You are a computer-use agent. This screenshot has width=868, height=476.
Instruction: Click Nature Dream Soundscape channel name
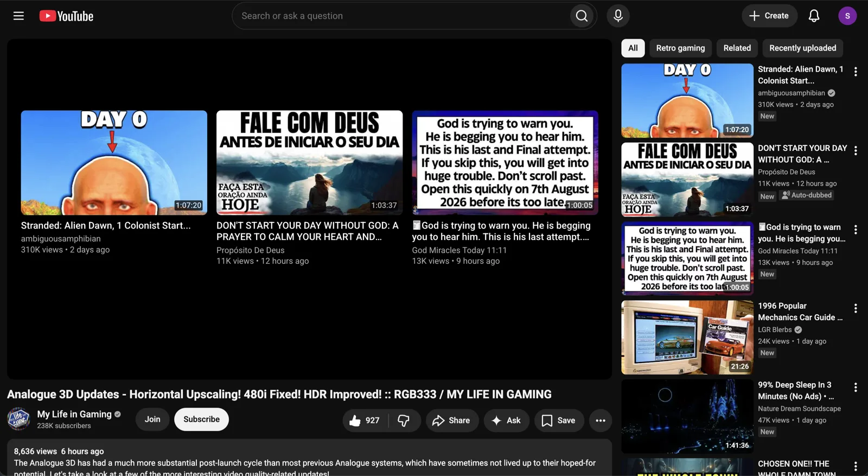pyautogui.click(x=799, y=409)
